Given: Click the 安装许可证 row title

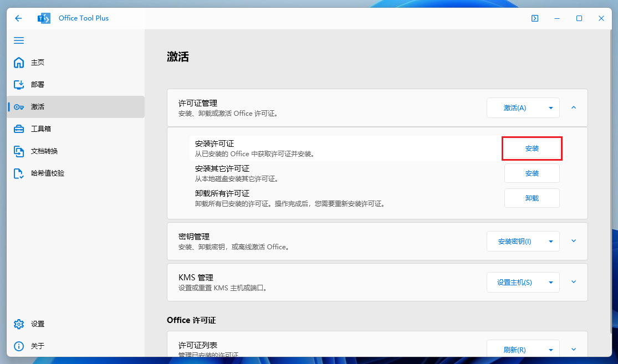Looking at the screenshot, I should click(214, 144).
